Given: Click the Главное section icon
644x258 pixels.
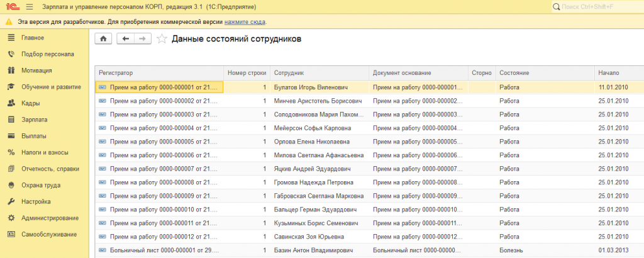Looking at the screenshot, I should click(x=11, y=37).
